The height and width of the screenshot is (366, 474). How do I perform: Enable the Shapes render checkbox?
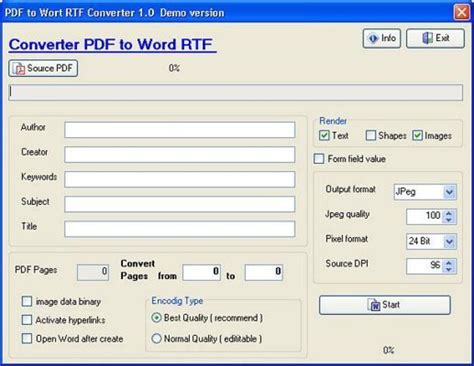point(371,135)
